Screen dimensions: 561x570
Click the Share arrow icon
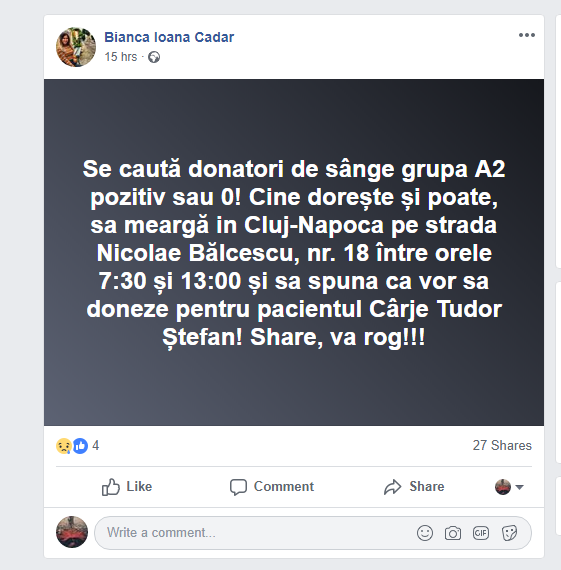point(393,487)
